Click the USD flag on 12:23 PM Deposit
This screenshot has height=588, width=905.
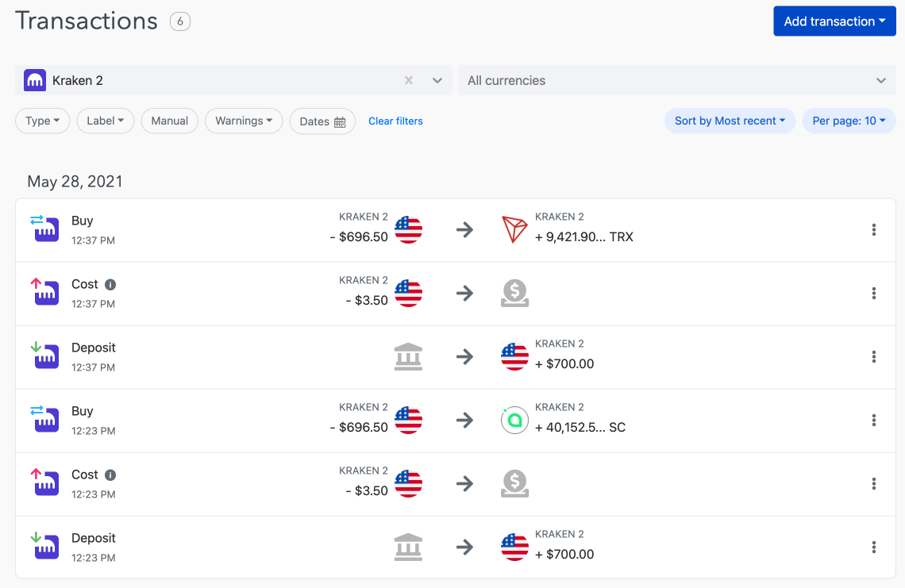[514, 547]
